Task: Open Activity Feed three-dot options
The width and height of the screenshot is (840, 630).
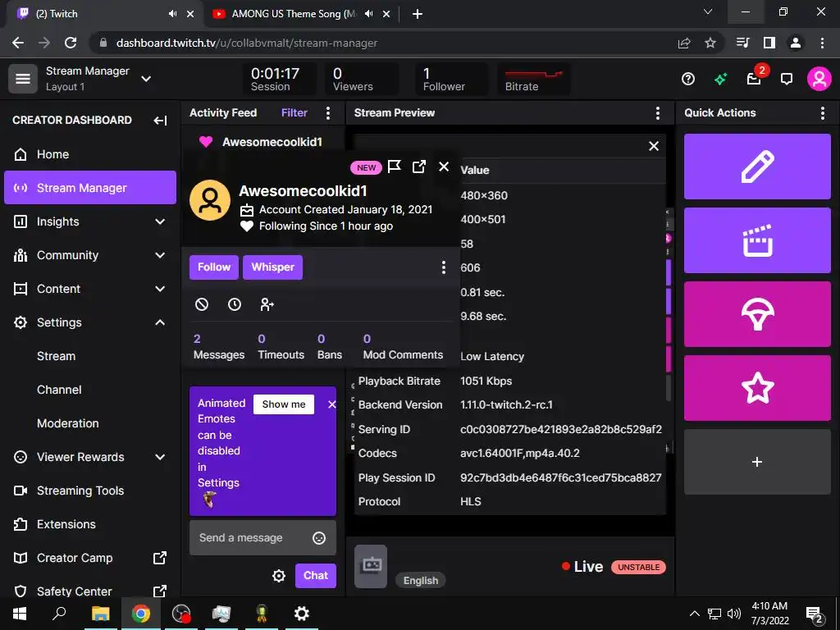Action: pyautogui.click(x=328, y=112)
